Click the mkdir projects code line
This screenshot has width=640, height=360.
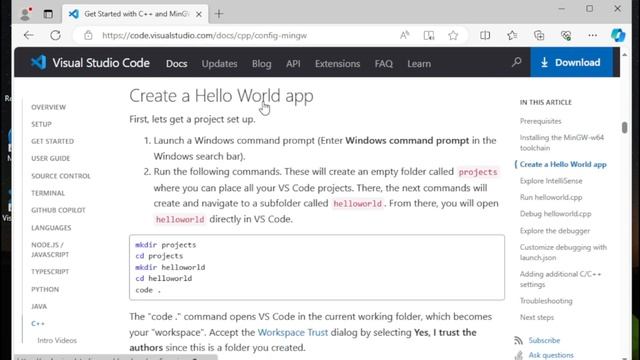pos(166,245)
